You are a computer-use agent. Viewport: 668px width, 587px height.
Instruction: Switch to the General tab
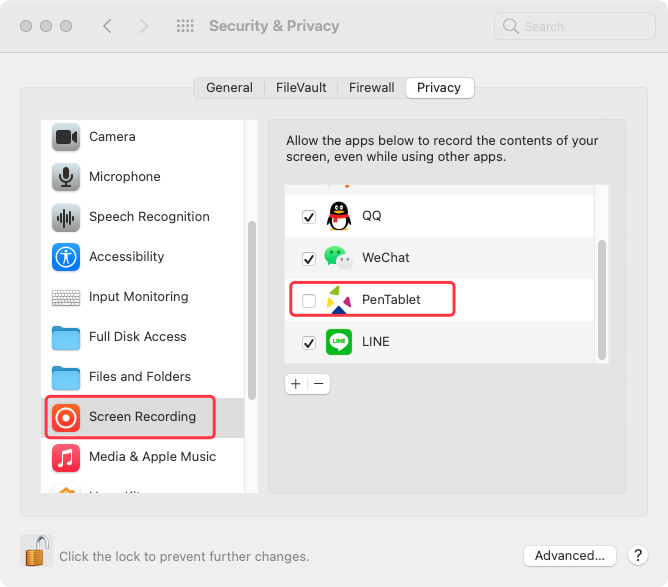tap(229, 88)
